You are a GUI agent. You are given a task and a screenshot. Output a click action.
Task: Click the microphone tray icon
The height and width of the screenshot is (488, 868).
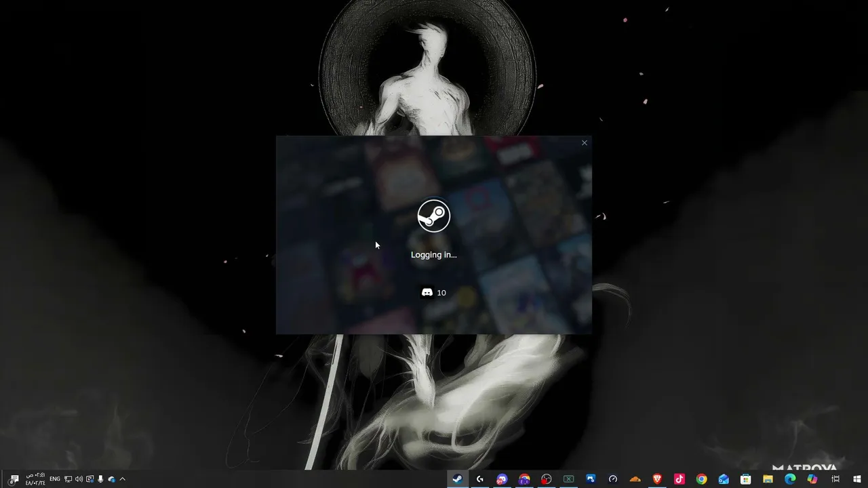click(101, 479)
